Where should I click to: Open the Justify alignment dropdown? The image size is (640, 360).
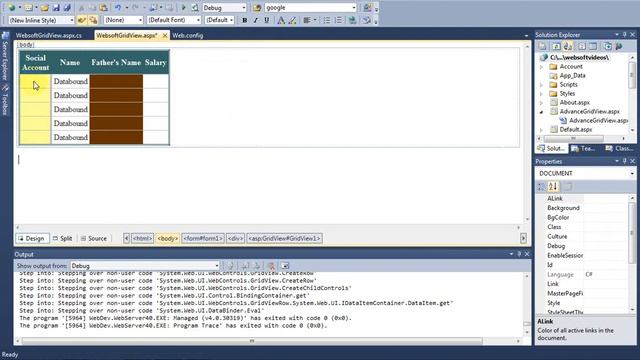(315, 20)
